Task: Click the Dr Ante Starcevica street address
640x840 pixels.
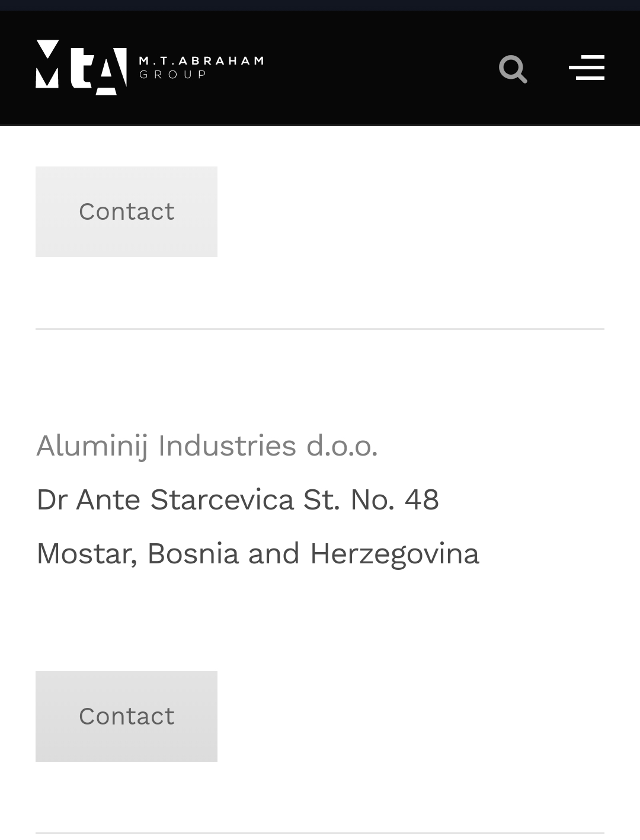Action: [237, 499]
